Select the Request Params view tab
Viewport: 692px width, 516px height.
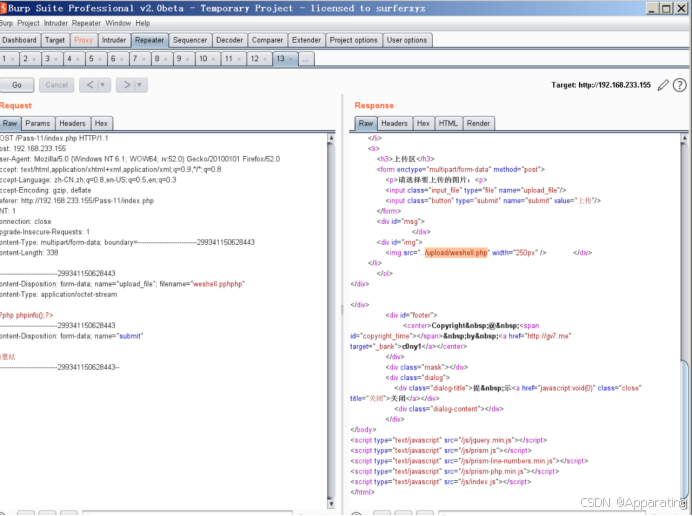(x=38, y=123)
